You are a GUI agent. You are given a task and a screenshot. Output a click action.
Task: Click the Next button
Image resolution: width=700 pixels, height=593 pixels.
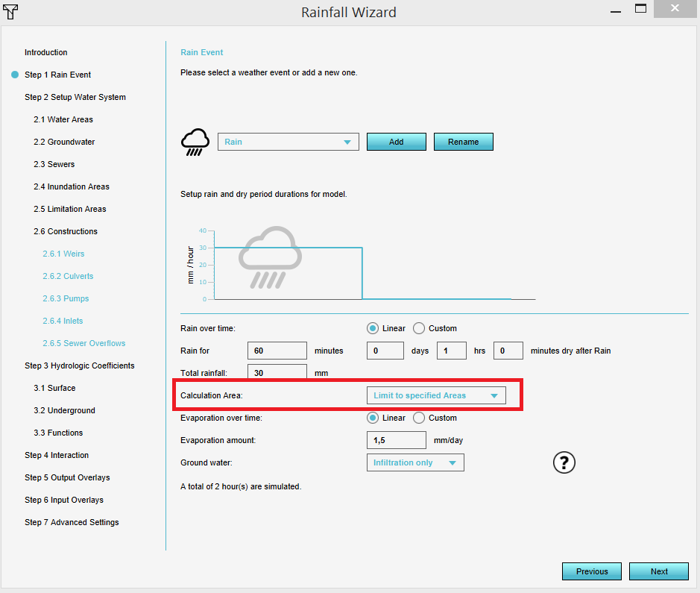click(658, 571)
